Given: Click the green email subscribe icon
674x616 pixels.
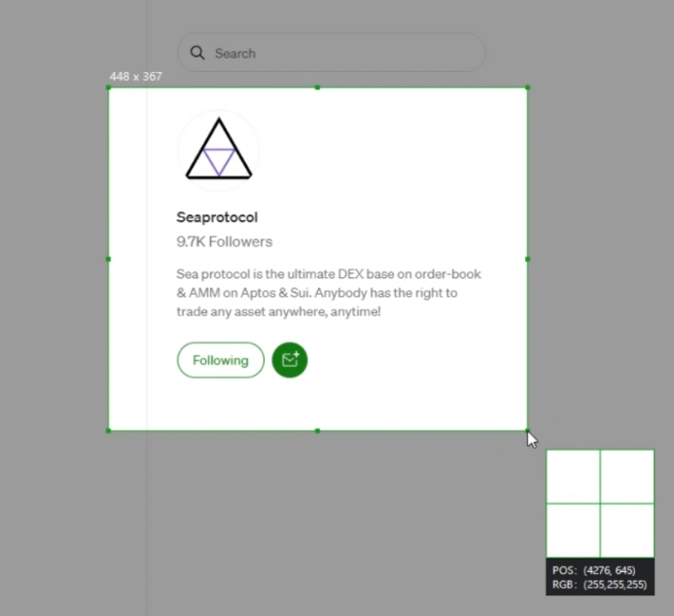Looking at the screenshot, I should [x=290, y=360].
